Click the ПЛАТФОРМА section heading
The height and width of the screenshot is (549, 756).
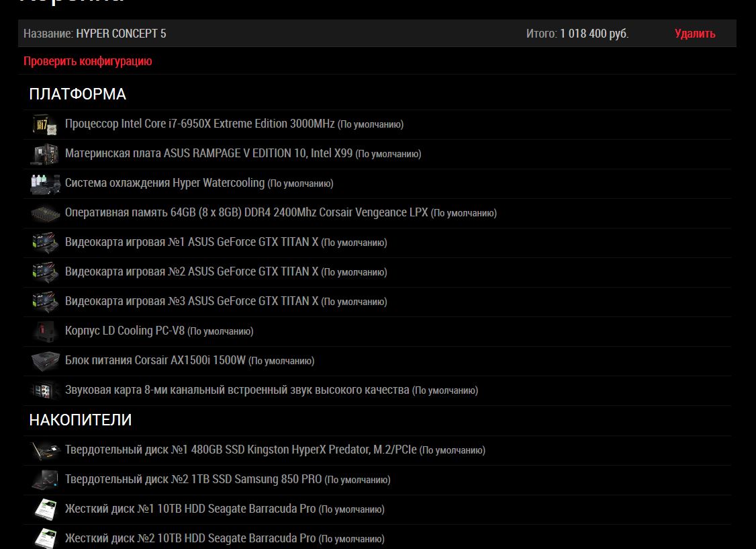(x=78, y=94)
